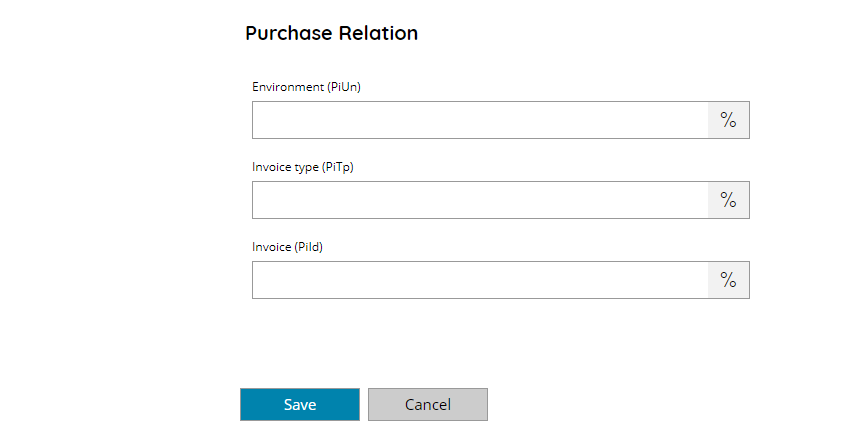Cancel the purchase relation form
852x443 pixels.
coord(428,404)
